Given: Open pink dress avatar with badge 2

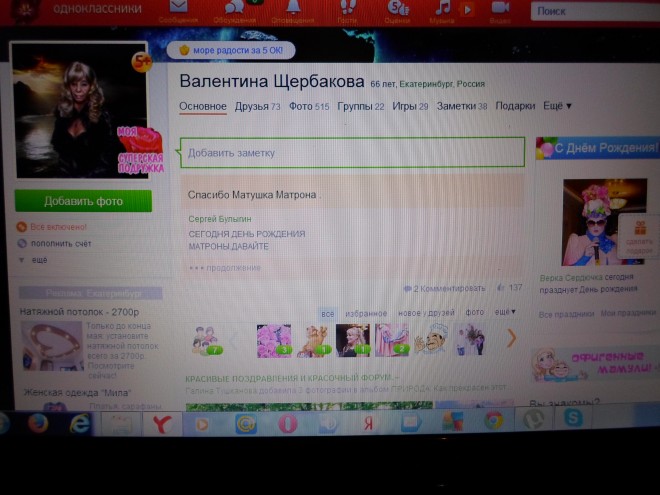Looking at the screenshot, I should [391, 340].
